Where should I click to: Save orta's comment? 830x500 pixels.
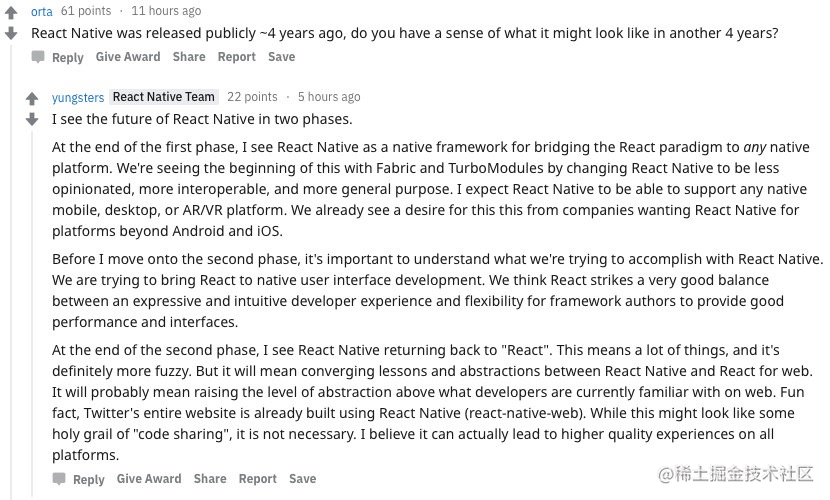(x=282, y=57)
